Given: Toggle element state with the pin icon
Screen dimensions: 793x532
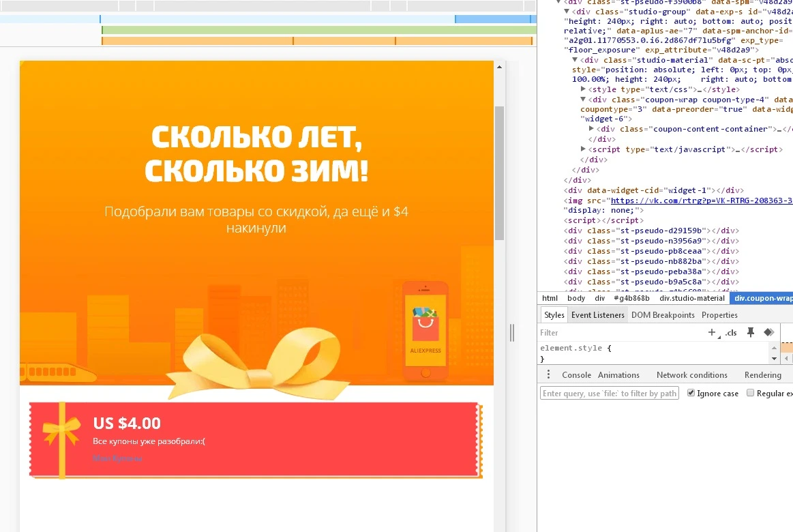Looking at the screenshot, I should (x=751, y=332).
